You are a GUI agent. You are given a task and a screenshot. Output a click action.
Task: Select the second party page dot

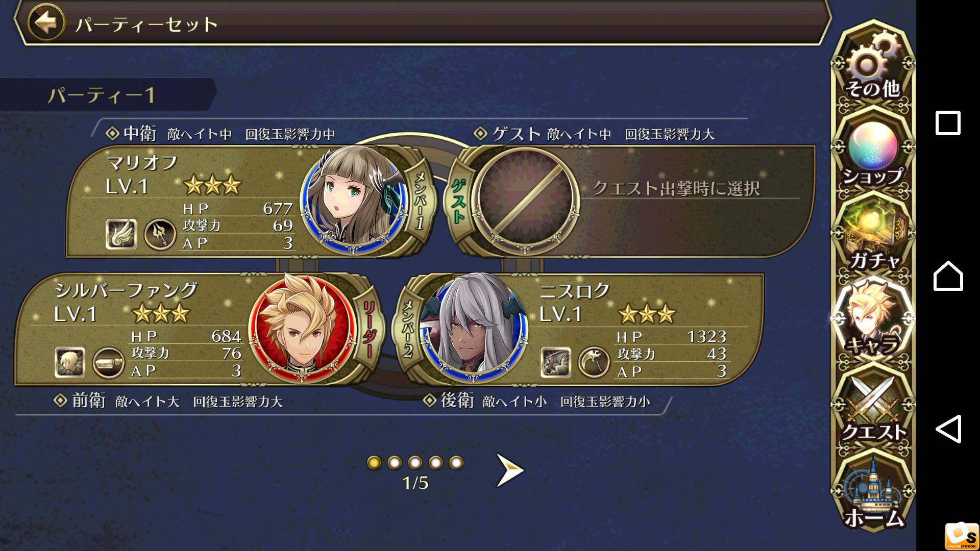tap(395, 463)
